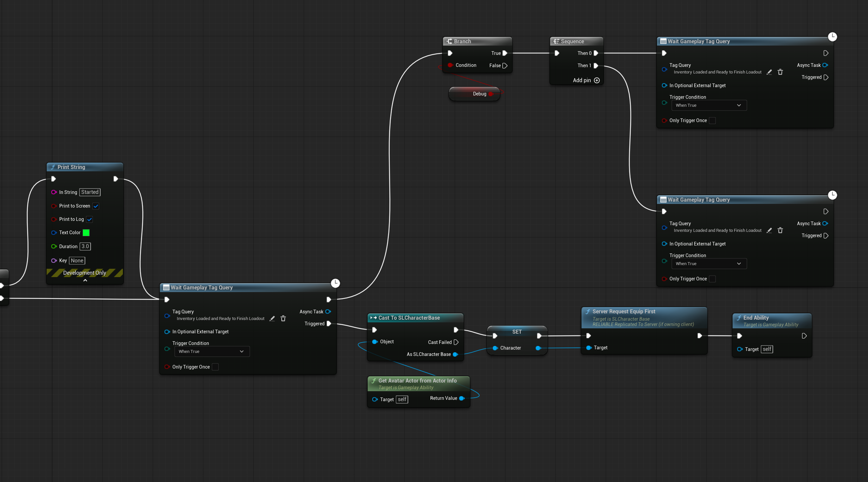Click the edit pencil icon on middle-right Wait Gameplay Tag Query
The height and width of the screenshot is (482, 868).
coord(769,230)
